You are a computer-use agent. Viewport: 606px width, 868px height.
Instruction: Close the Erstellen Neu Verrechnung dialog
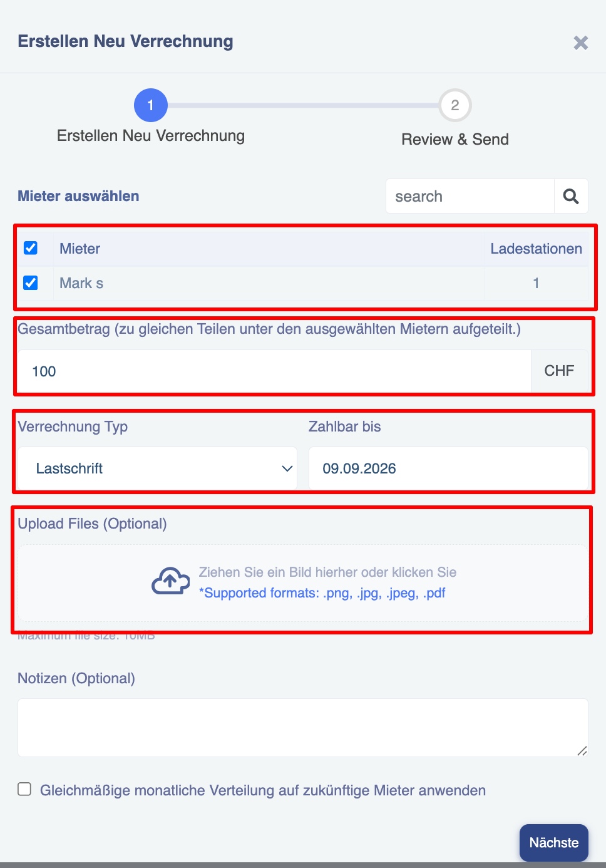581,43
